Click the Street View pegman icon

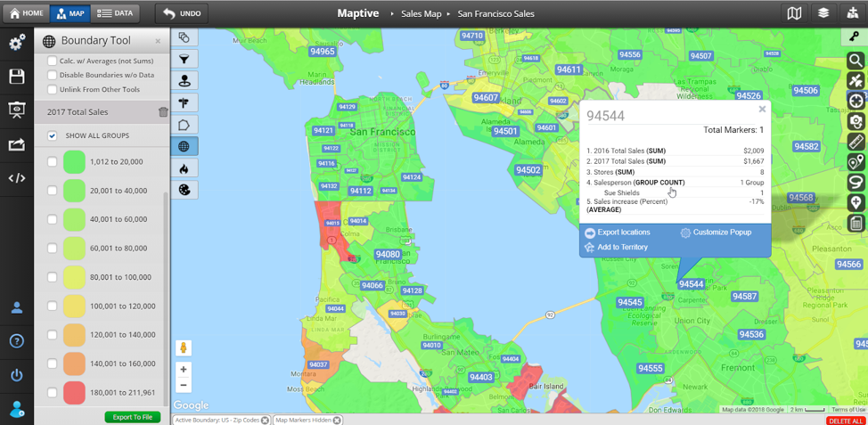point(184,348)
